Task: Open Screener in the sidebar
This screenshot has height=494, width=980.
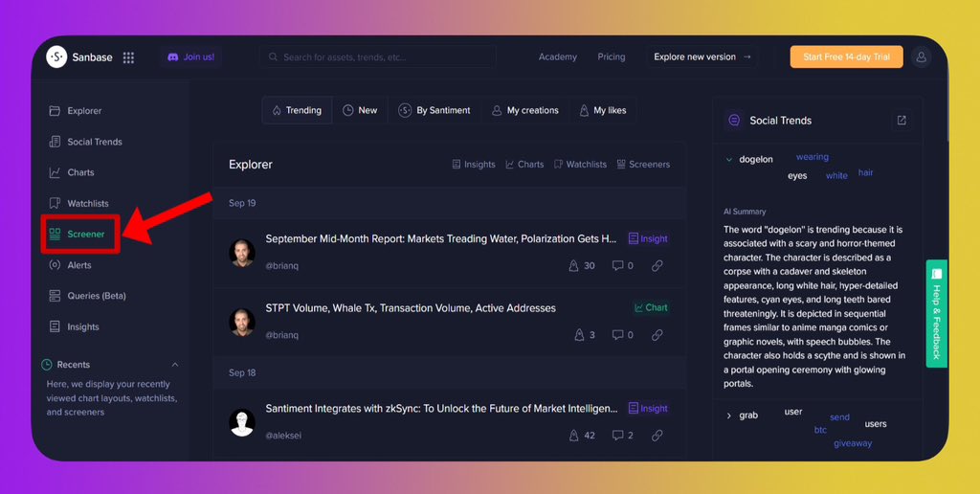Action: [x=77, y=234]
